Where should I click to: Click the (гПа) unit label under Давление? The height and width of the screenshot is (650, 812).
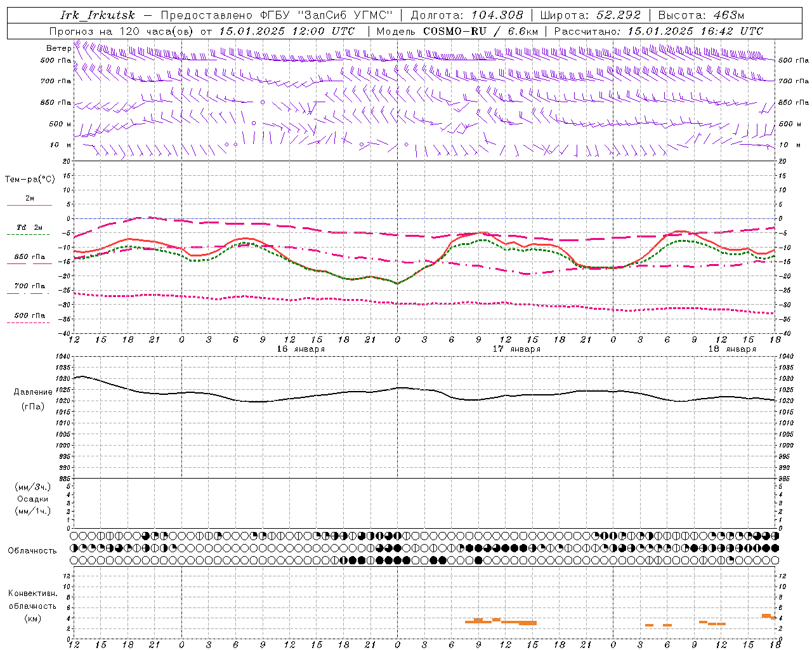[32, 406]
